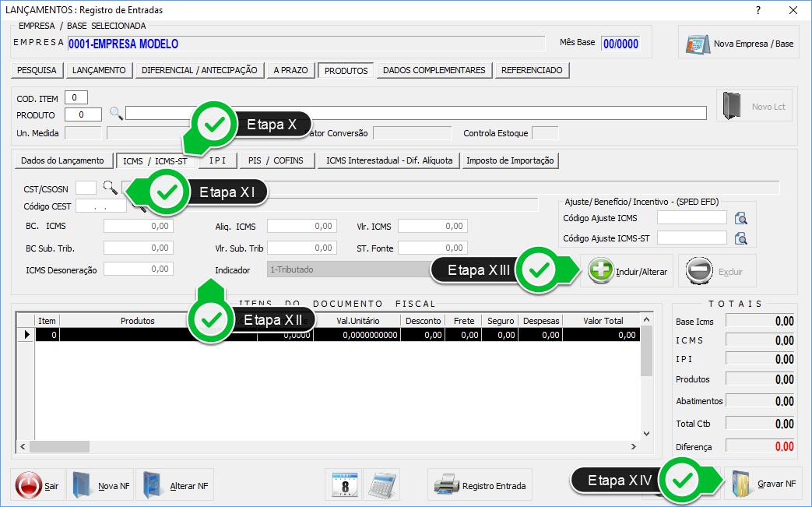
Task: Click Alterar NF button
Action: pyautogui.click(x=178, y=485)
